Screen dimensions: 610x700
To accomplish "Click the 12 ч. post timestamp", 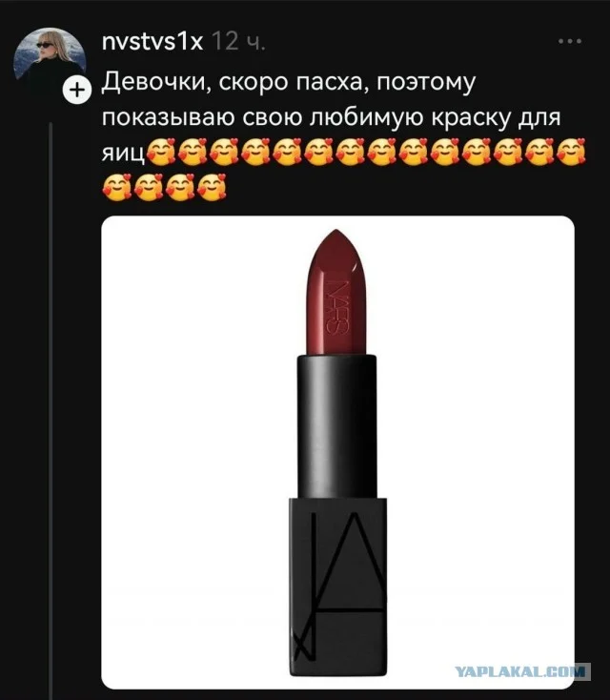I will [x=238, y=42].
